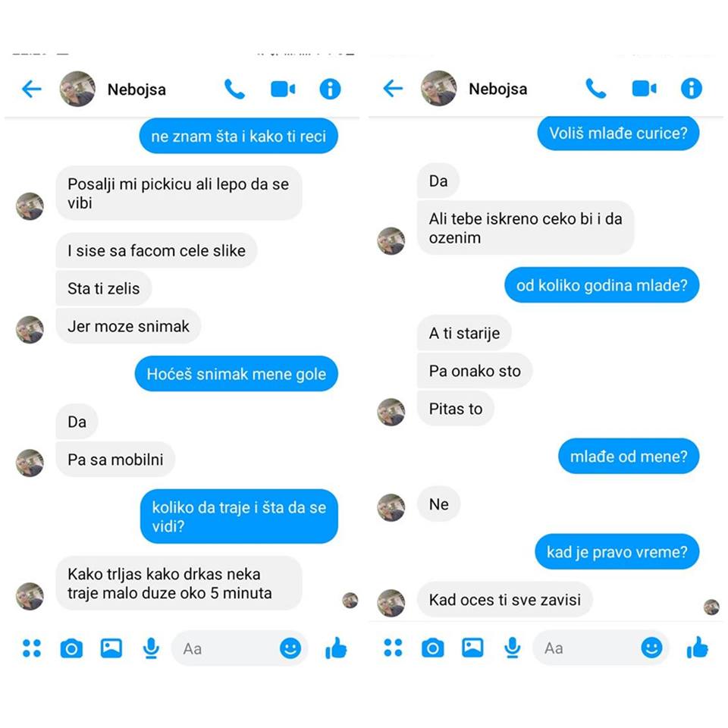Send a thumbs-up like in the left chat
Viewport: 728px width, 728px height.
point(336,648)
